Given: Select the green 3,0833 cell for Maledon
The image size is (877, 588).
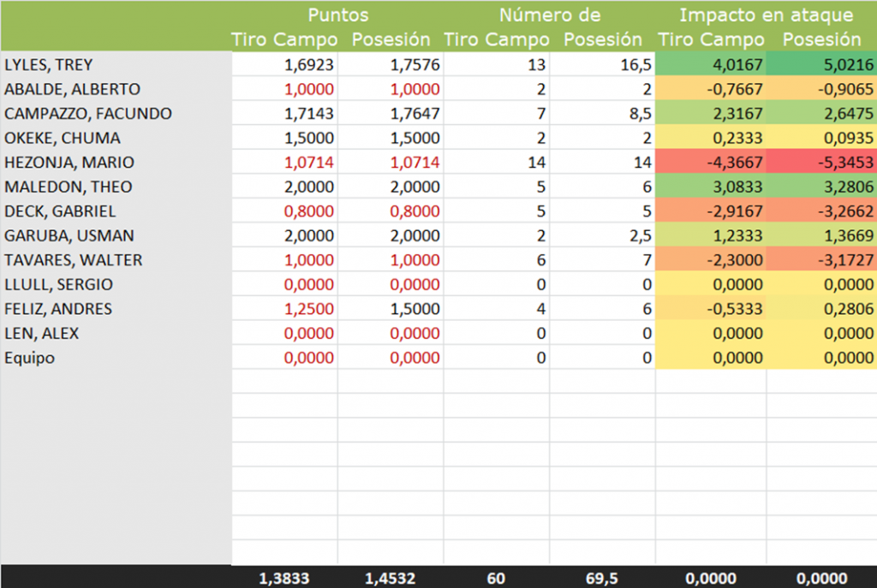Looking at the screenshot, I should [x=711, y=187].
